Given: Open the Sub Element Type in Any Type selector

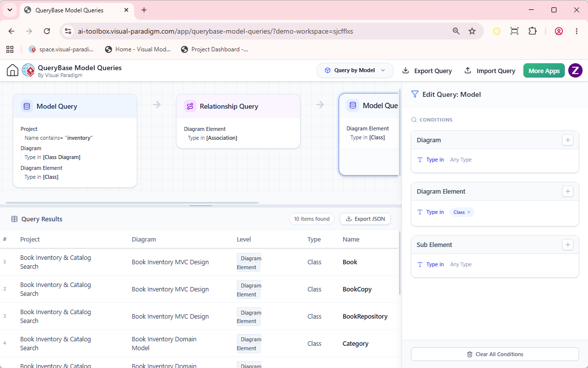Looking at the screenshot, I should point(461,264).
